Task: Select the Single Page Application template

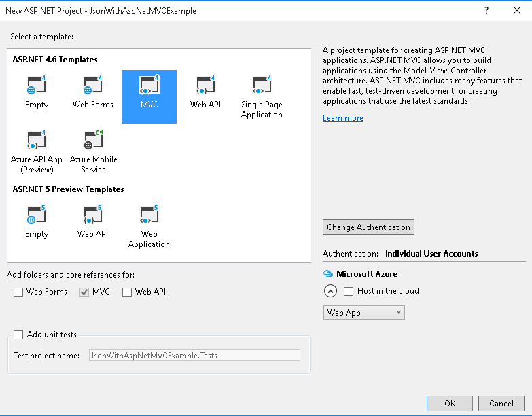Action: pos(262,96)
